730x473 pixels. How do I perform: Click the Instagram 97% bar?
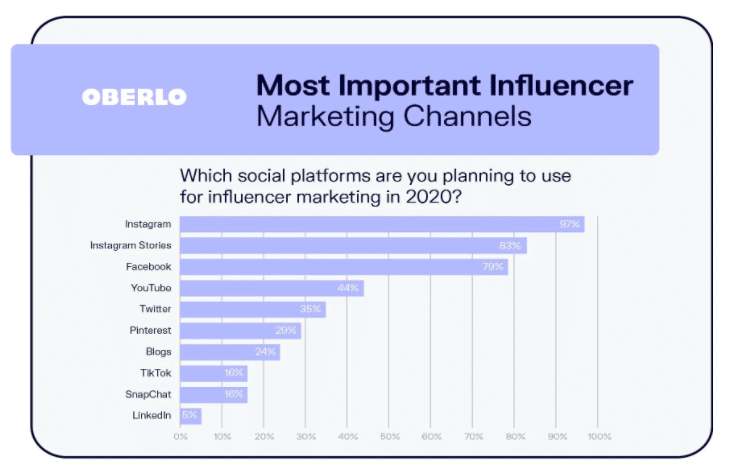coord(382,224)
